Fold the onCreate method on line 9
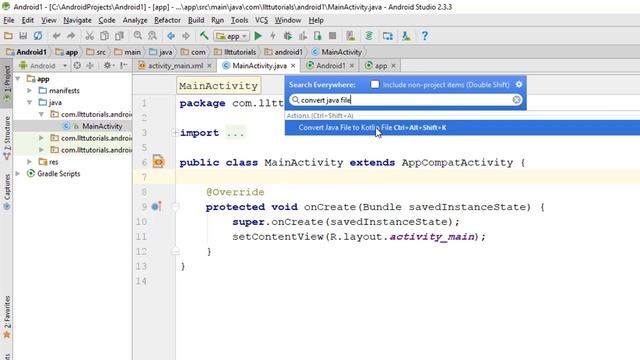 [x=175, y=207]
